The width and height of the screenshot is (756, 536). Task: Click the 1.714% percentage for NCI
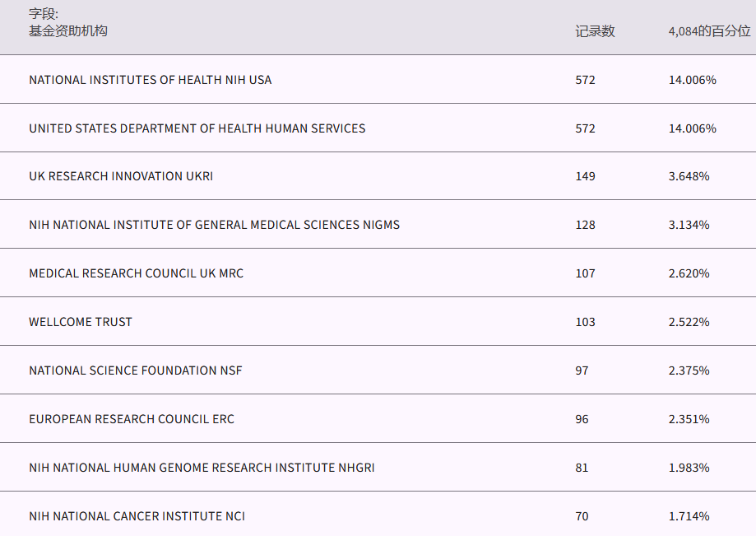[689, 516]
